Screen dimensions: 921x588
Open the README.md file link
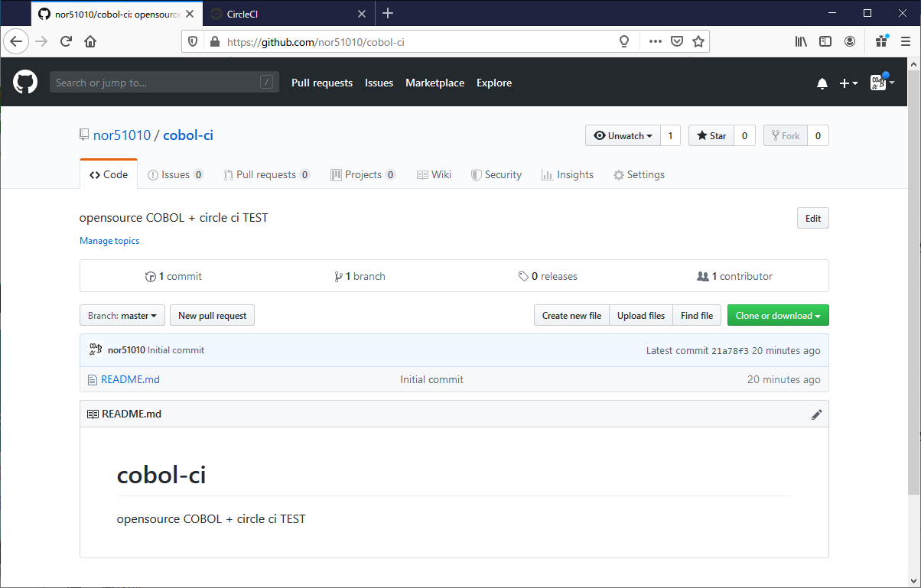tap(130, 379)
